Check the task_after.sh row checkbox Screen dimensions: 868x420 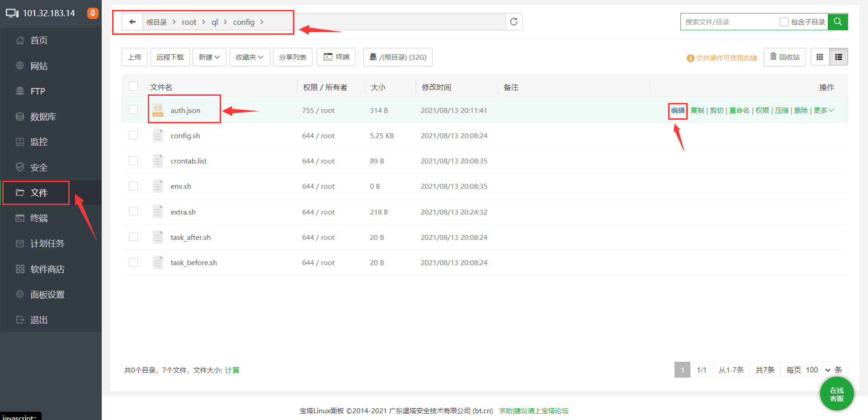pos(133,237)
